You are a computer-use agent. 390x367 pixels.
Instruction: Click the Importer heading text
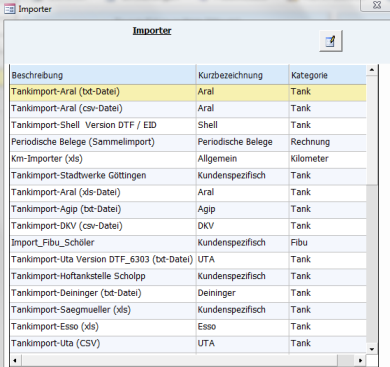coord(152,31)
